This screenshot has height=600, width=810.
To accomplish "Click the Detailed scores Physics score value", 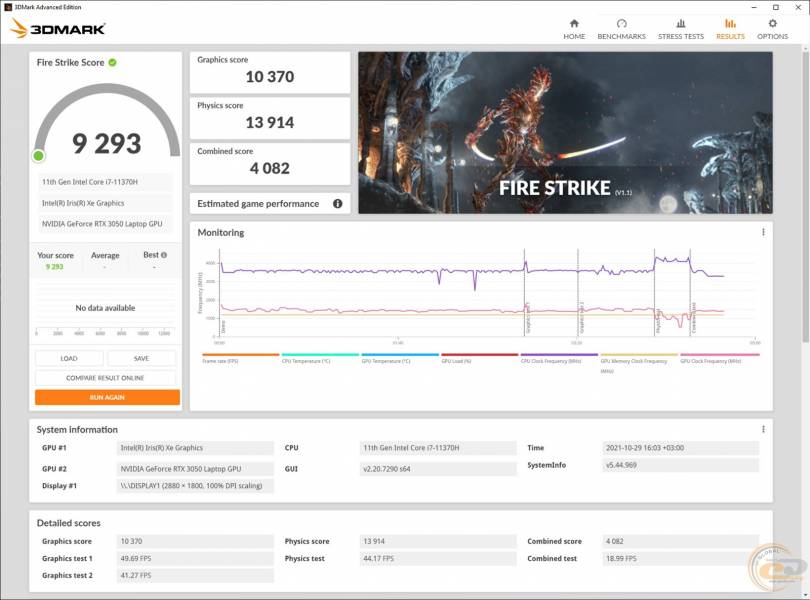I will [438, 541].
